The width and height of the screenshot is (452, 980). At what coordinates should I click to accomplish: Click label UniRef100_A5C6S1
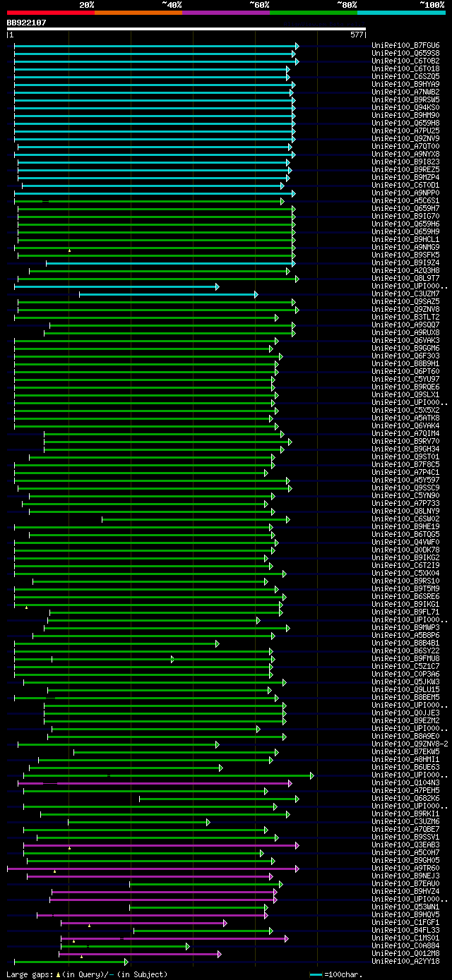click(405, 201)
